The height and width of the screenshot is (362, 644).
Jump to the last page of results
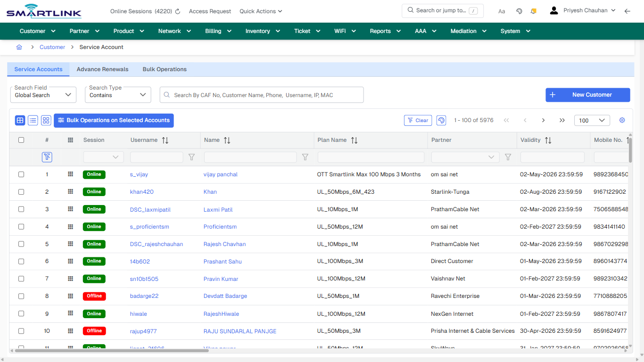point(562,120)
